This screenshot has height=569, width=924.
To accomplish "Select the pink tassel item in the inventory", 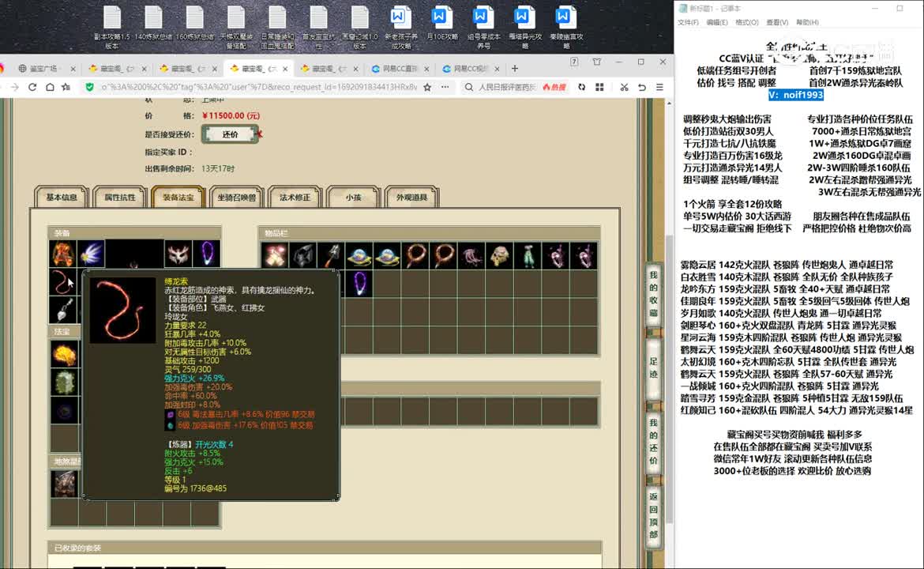I will point(471,256).
